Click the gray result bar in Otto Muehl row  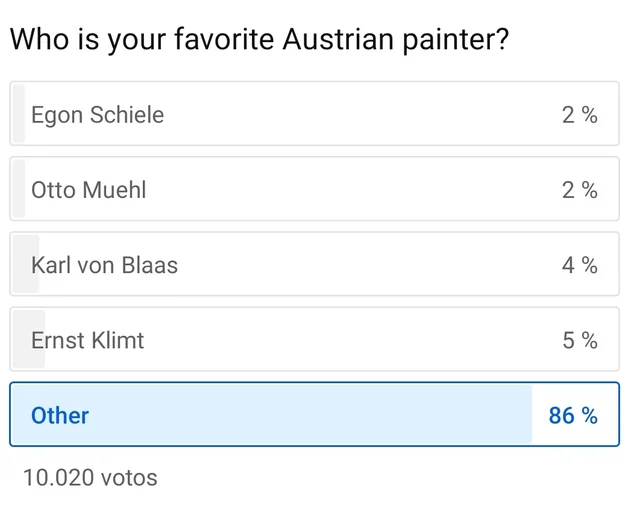pos(18,190)
